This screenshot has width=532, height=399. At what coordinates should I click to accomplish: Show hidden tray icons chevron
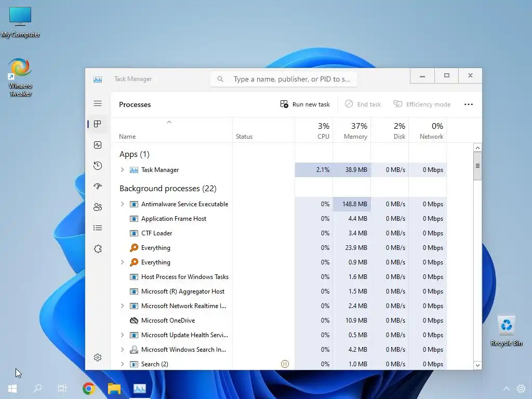pyautogui.click(x=506, y=389)
